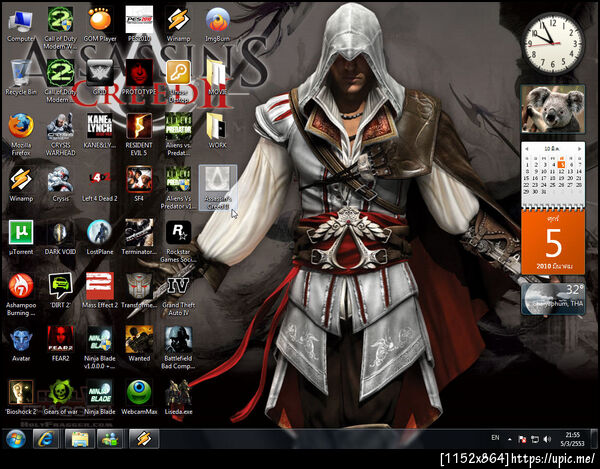Select the Gears of war icon
600x469 pixels.
click(60, 397)
